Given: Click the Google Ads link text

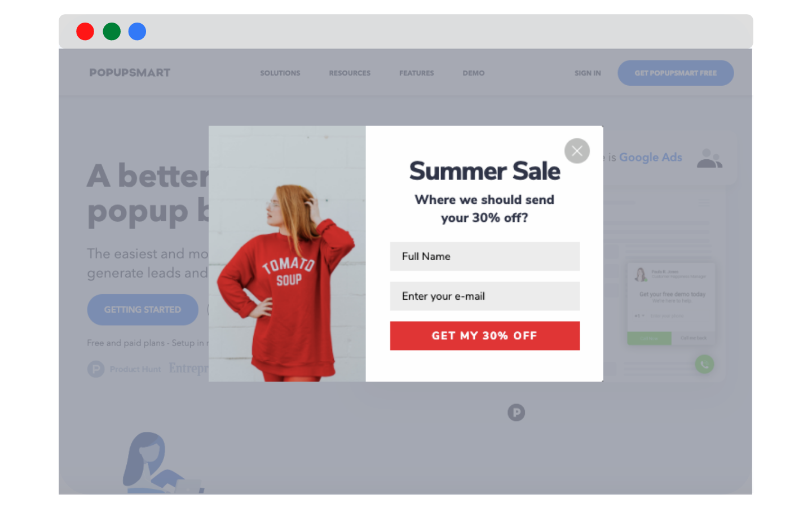Looking at the screenshot, I should [651, 157].
